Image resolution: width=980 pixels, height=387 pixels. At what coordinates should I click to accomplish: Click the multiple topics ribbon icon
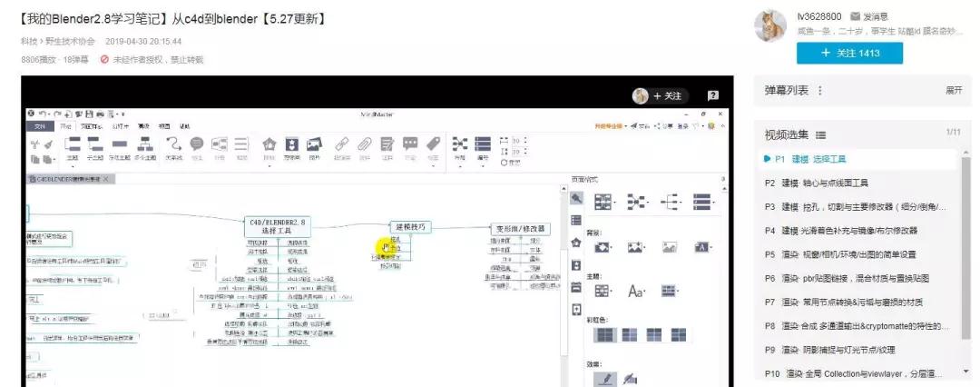(145, 149)
